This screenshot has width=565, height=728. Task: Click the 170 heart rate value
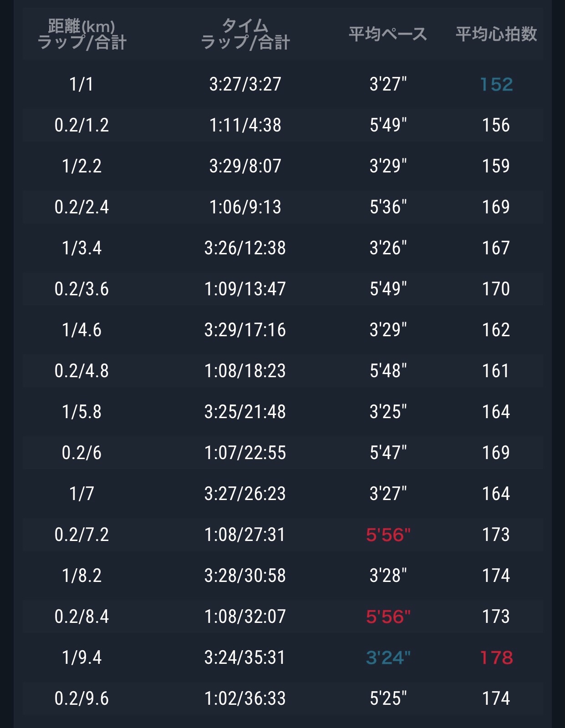[496, 289]
